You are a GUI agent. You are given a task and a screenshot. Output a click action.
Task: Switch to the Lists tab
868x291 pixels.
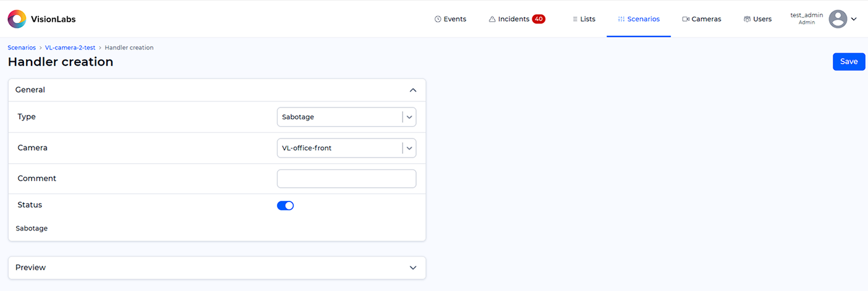(x=584, y=19)
